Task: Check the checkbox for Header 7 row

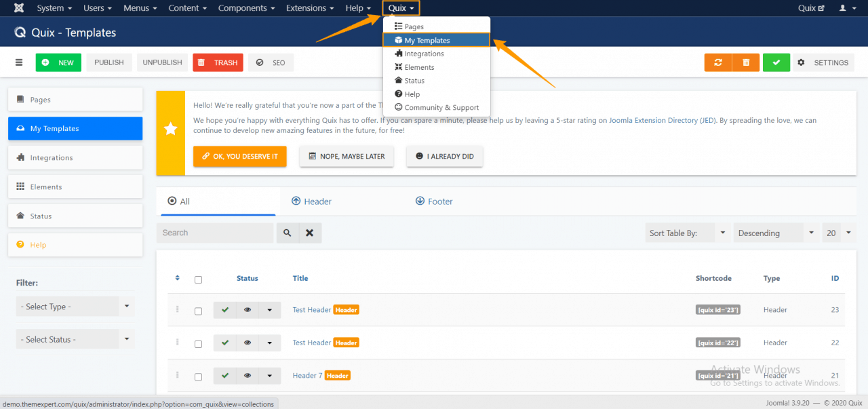Action: pyautogui.click(x=198, y=376)
